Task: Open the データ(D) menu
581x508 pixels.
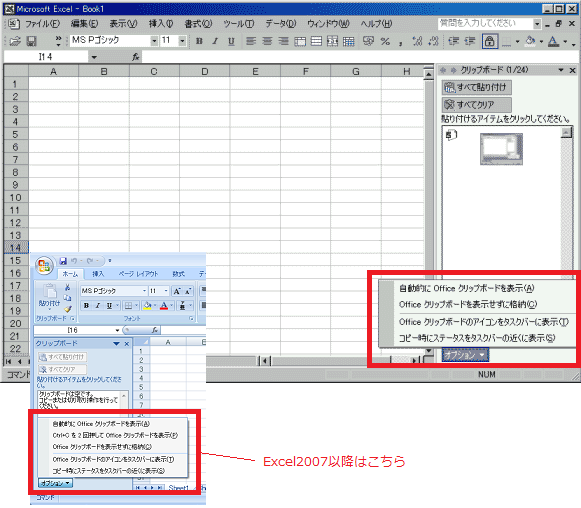Action: 280,24
